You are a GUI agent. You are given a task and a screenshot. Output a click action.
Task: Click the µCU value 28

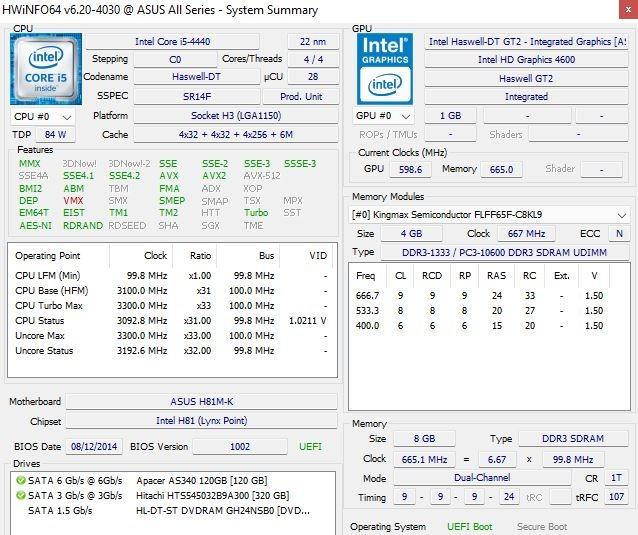pos(313,77)
